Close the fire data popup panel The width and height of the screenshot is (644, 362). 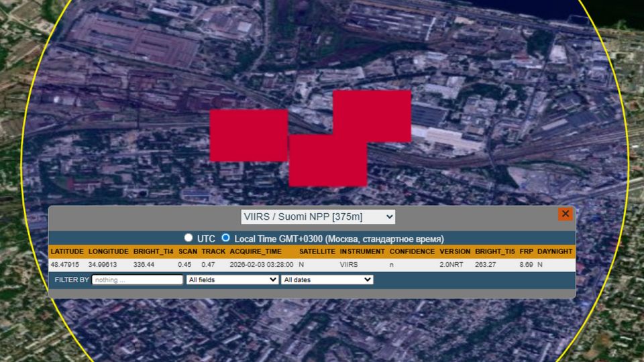click(x=565, y=214)
